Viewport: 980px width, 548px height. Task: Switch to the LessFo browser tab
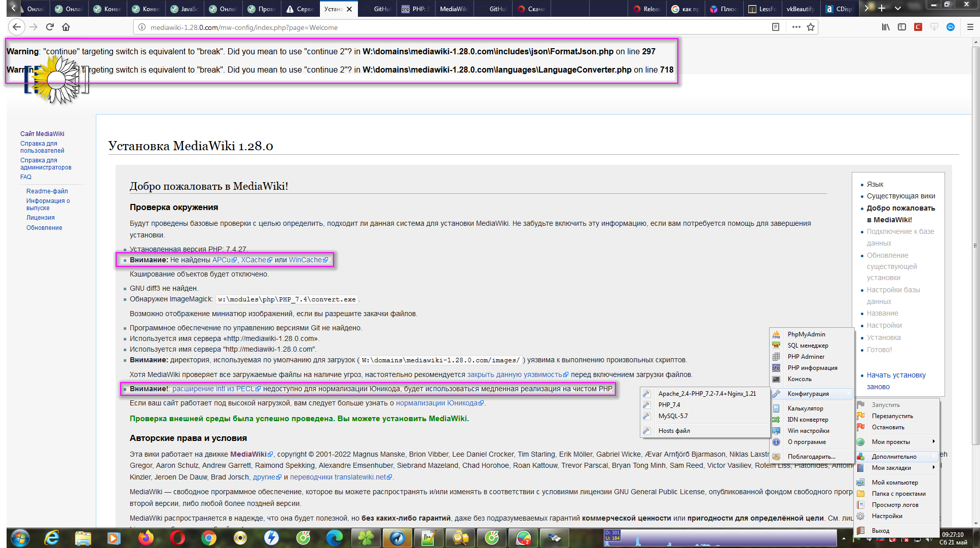click(763, 9)
